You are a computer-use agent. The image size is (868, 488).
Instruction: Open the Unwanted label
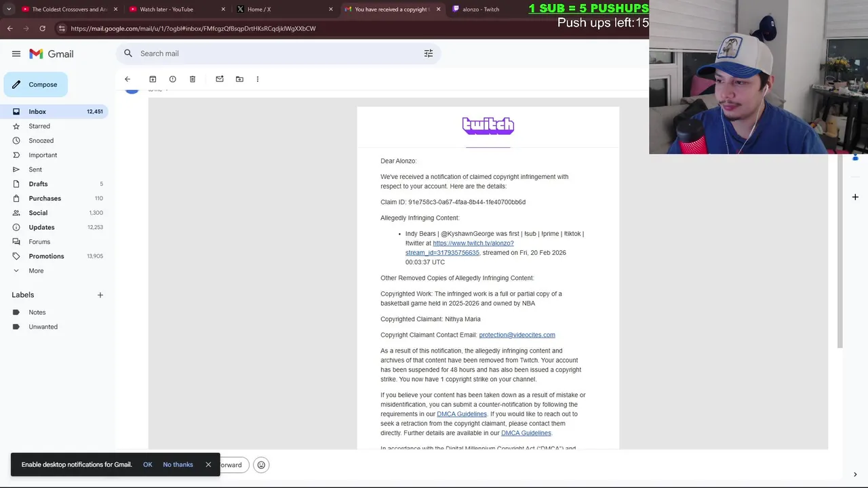click(54, 327)
